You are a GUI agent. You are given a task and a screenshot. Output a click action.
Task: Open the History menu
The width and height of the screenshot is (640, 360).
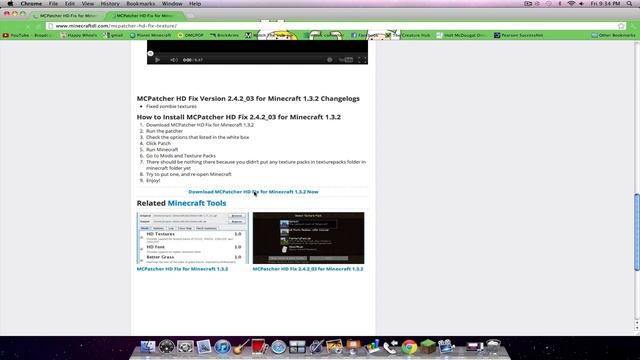pos(110,4)
